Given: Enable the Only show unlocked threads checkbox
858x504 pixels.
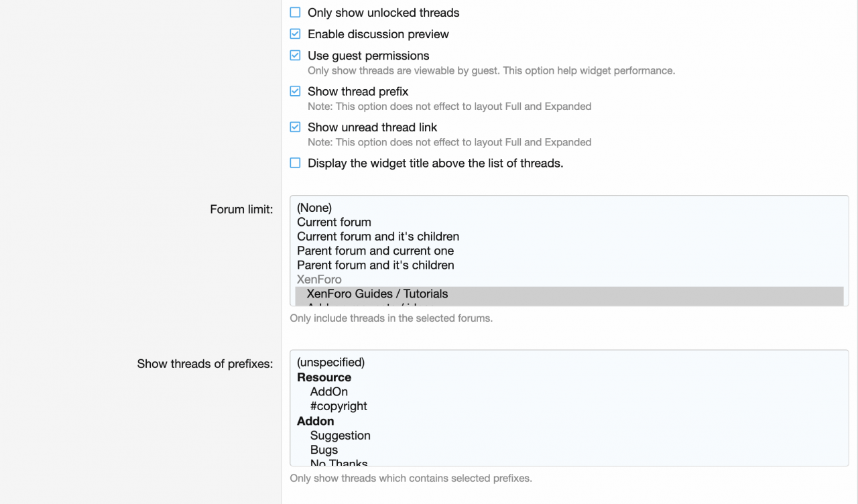Looking at the screenshot, I should [x=295, y=13].
